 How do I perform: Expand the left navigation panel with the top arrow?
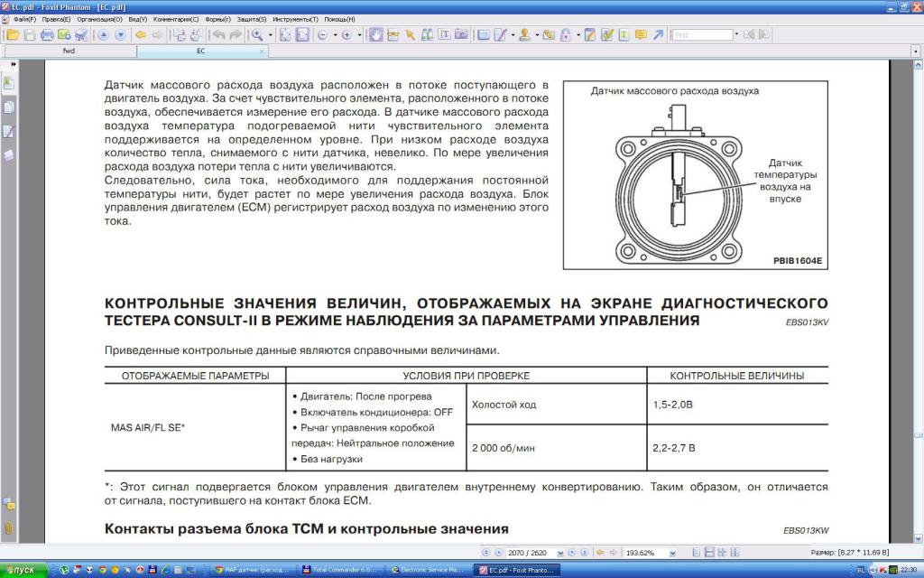pyautogui.click(x=13, y=64)
